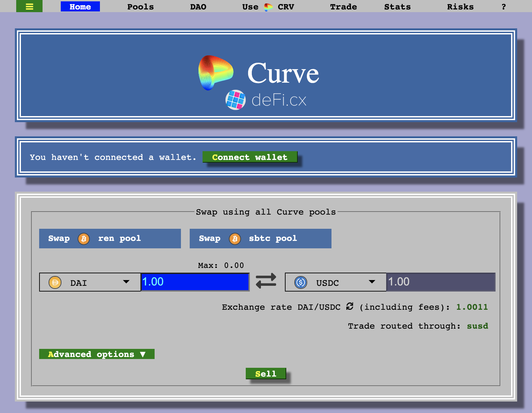Open the USDC currency dropdown
The image size is (532, 413).
pyautogui.click(x=336, y=282)
